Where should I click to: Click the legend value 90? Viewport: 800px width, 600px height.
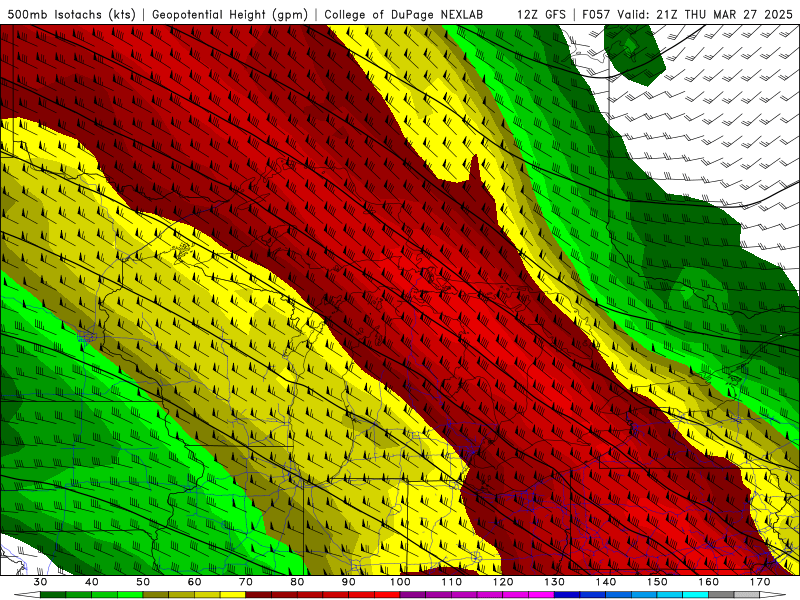(x=349, y=582)
